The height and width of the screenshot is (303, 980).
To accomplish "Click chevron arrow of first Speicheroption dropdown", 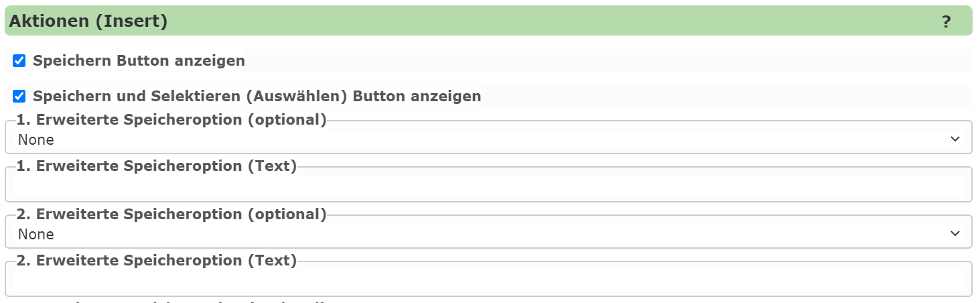I will pyautogui.click(x=955, y=139).
